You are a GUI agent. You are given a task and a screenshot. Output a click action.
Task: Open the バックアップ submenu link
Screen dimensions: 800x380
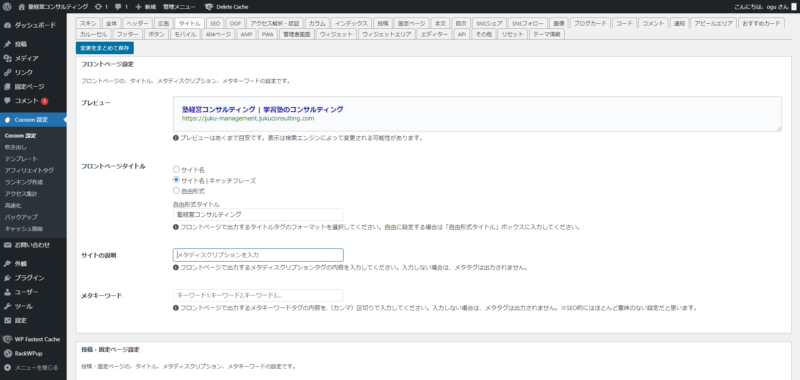[21, 217]
